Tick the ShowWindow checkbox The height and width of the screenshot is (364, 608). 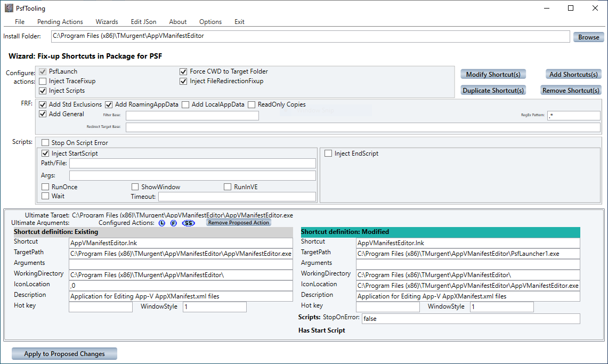tap(135, 187)
